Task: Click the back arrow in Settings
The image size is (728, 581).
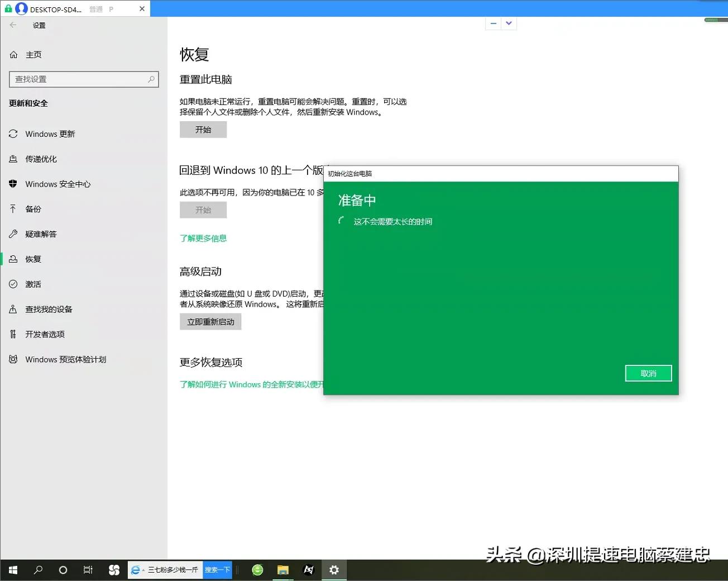Action: 12,25
